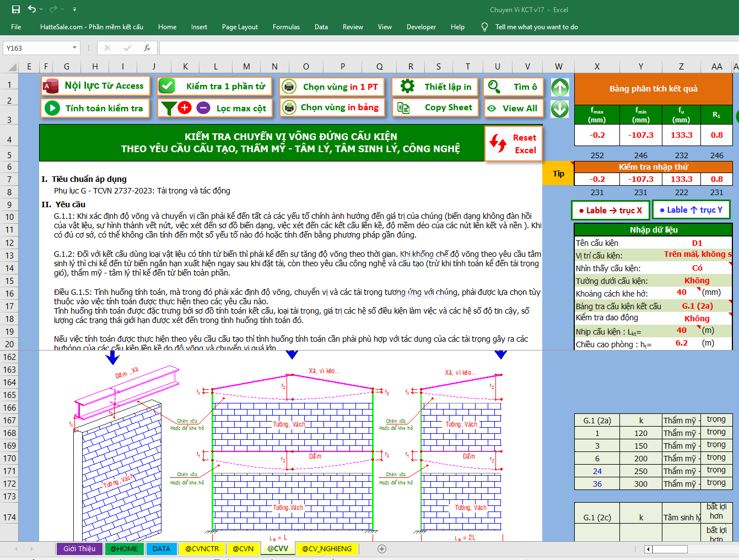Viewport: 739px width, 560px height.
Task: Click the Tell me lightbulb icon
Action: pyautogui.click(x=484, y=26)
